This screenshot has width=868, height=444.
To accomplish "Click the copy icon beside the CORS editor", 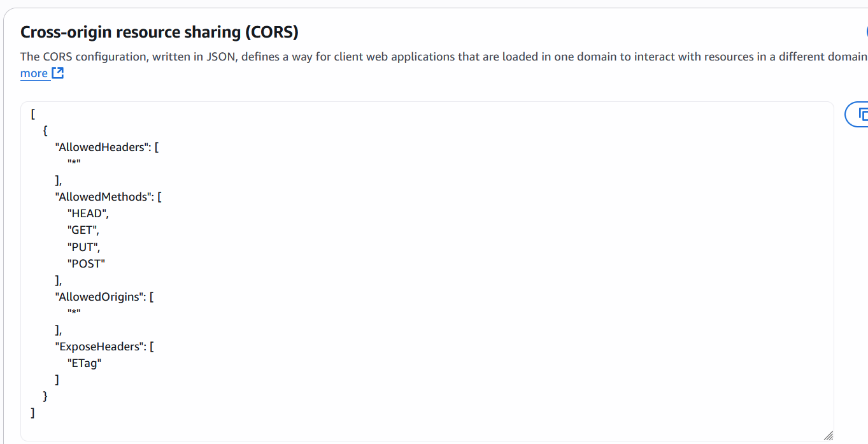I will 861,115.
